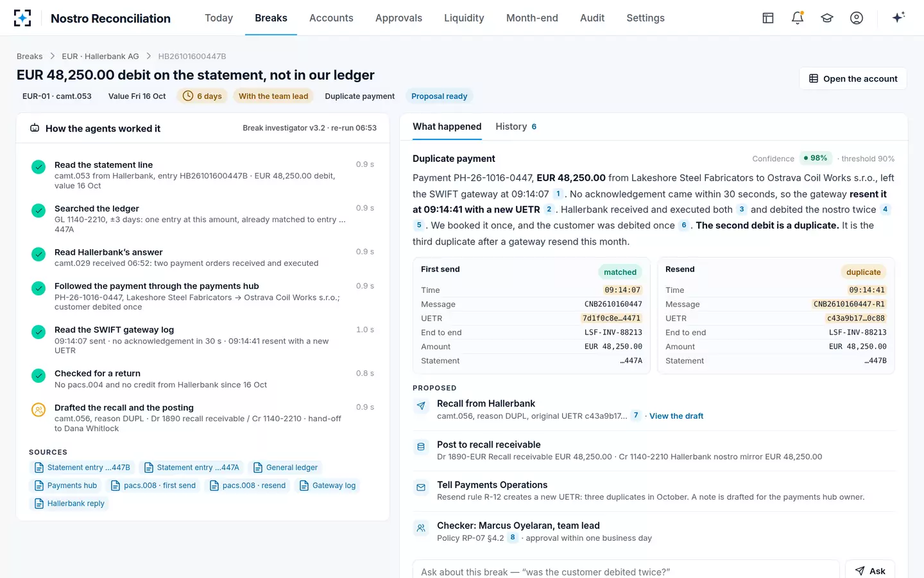Select the What happened tab

447,127
